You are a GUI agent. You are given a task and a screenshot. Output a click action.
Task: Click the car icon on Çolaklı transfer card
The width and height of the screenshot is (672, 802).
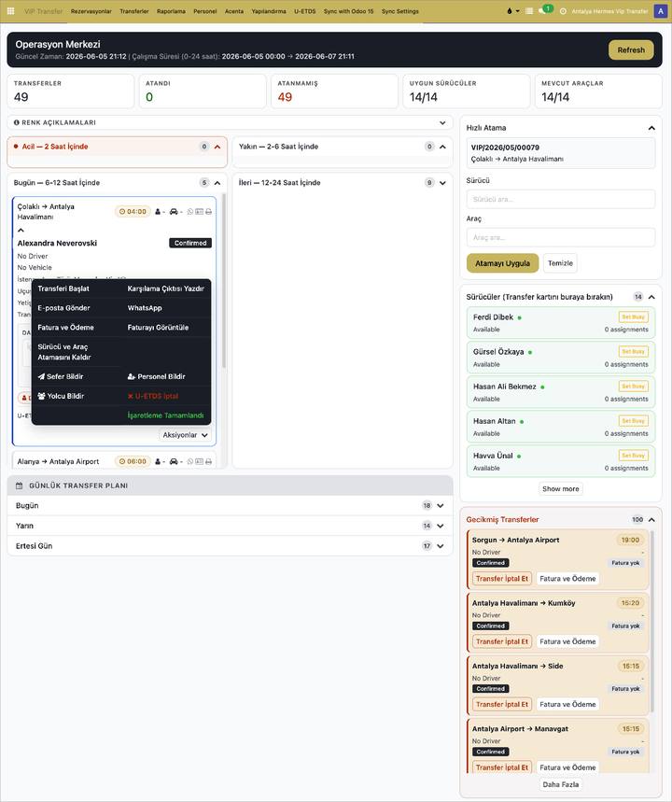click(x=174, y=211)
